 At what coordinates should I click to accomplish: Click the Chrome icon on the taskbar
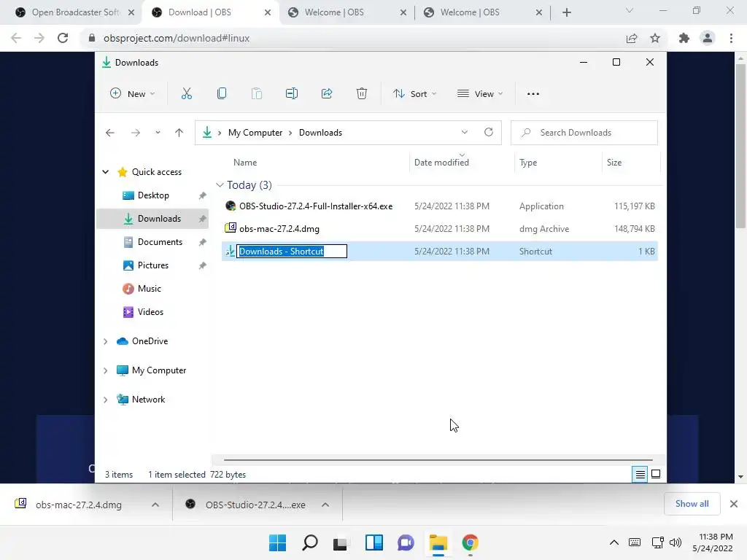pyautogui.click(x=471, y=542)
